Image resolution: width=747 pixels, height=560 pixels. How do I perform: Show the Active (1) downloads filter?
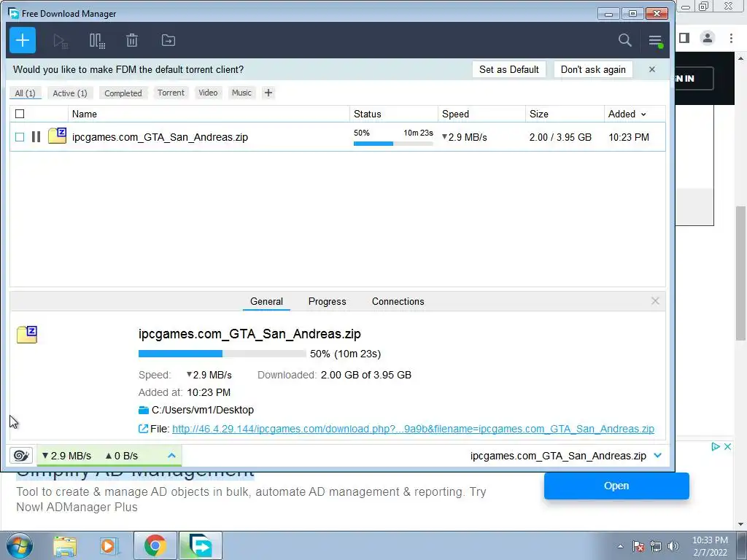pos(70,93)
